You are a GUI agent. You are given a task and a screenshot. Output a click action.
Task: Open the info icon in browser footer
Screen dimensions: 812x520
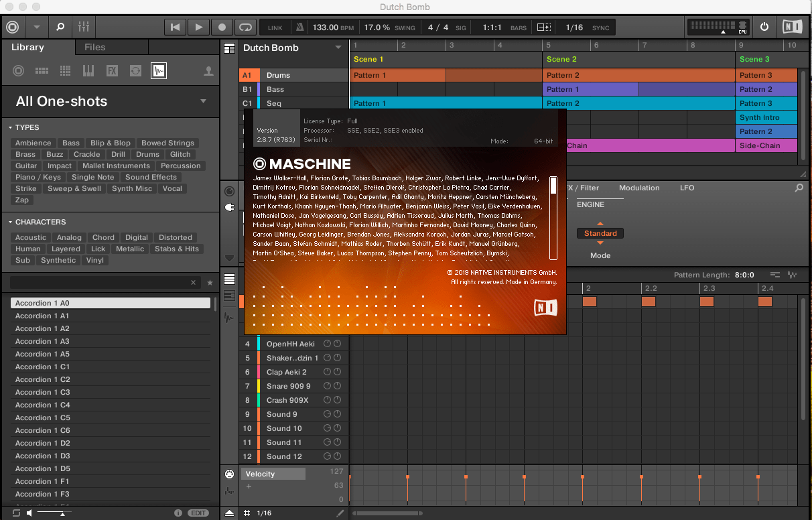coord(178,513)
